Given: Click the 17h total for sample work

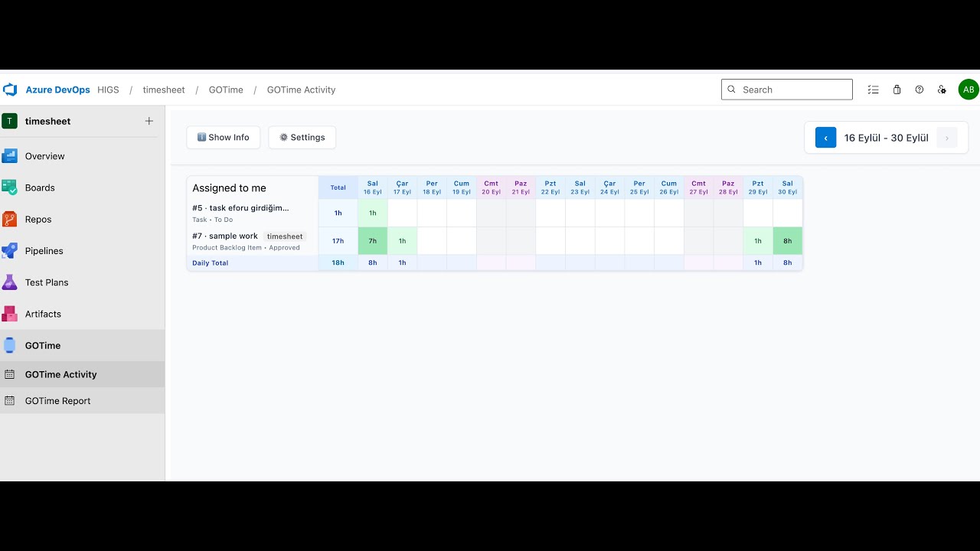Looking at the screenshot, I should point(338,241).
